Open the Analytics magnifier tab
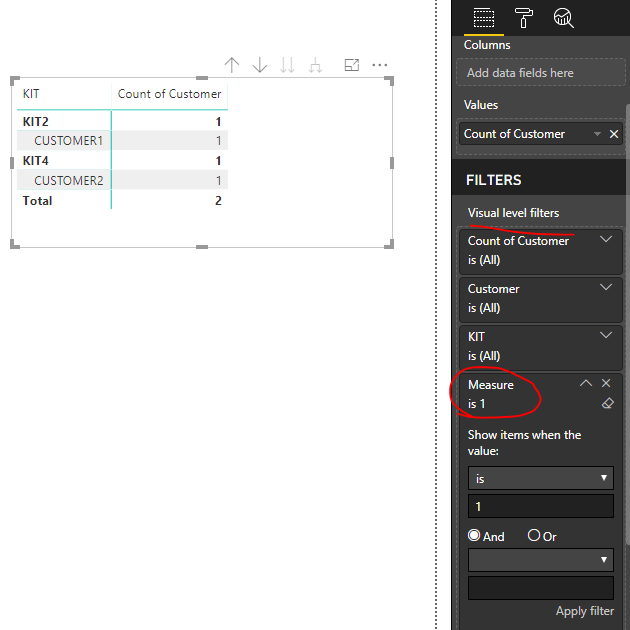Screen dimensions: 630x630 [x=563, y=18]
